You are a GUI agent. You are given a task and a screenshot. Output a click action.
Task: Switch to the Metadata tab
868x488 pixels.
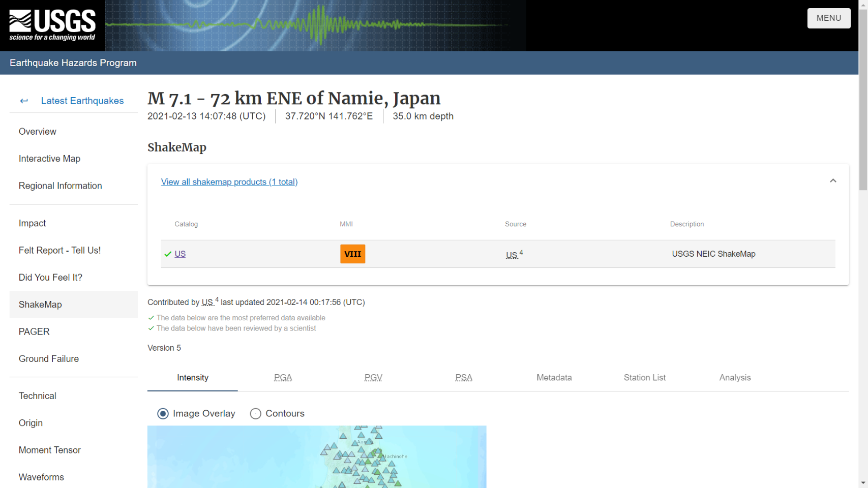point(554,378)
